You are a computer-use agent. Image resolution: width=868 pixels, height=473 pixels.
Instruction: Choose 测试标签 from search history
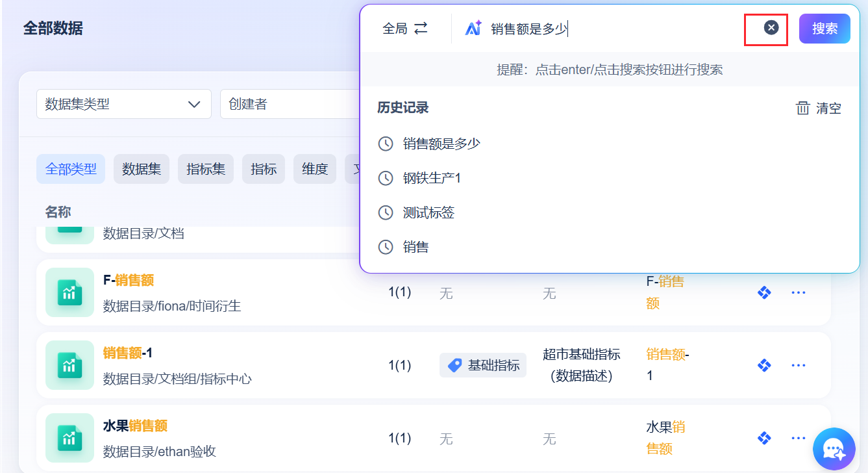tap(428, 212)
